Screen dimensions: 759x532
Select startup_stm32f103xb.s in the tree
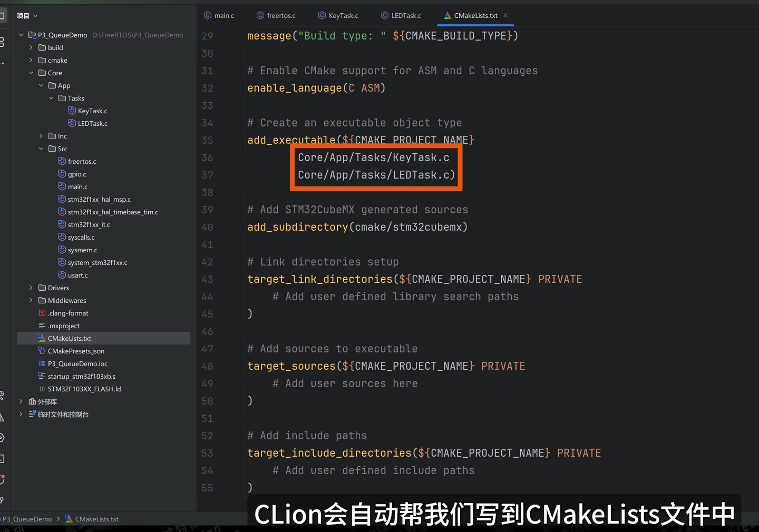82,376
